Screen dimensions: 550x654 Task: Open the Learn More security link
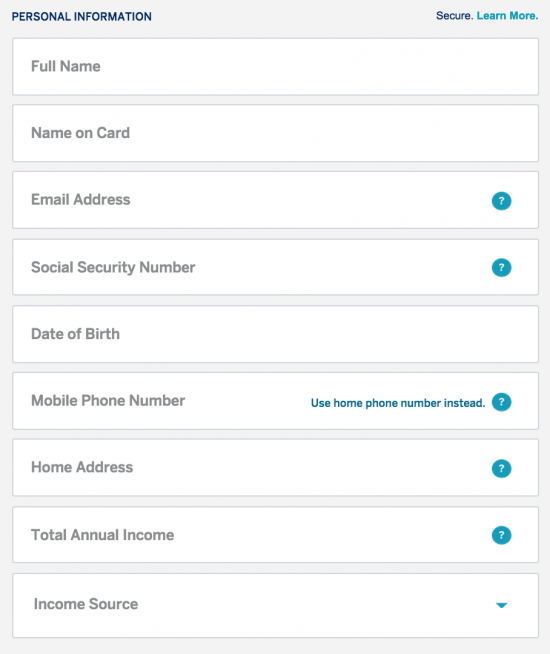click(x=507, y=16)
